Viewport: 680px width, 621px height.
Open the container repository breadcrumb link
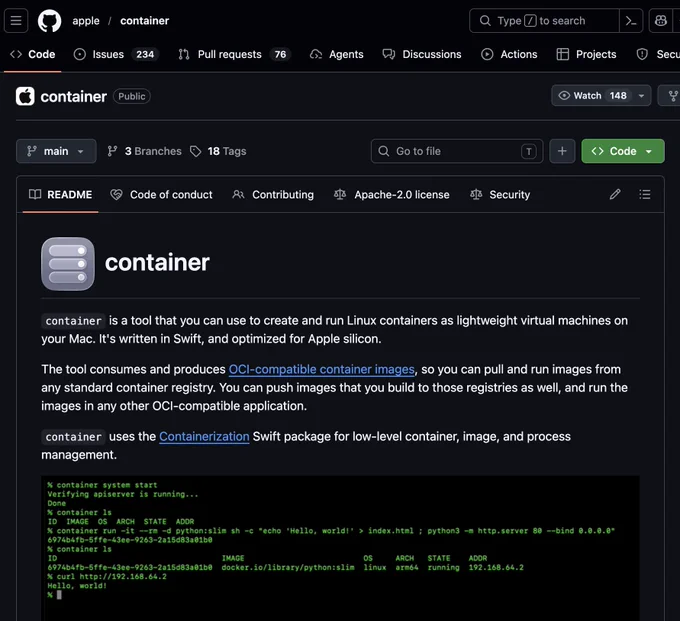(144, 21)
